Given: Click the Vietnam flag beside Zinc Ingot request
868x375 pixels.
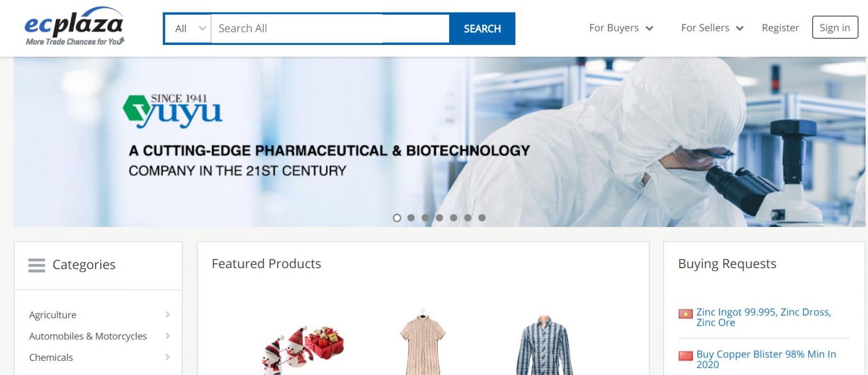Looking at the screenshot, I should point(686,314).
